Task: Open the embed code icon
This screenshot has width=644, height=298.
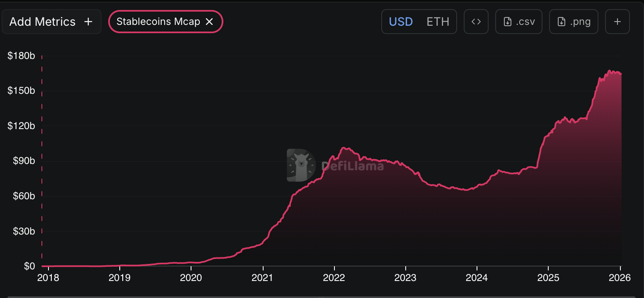Action: click(476, 21)
